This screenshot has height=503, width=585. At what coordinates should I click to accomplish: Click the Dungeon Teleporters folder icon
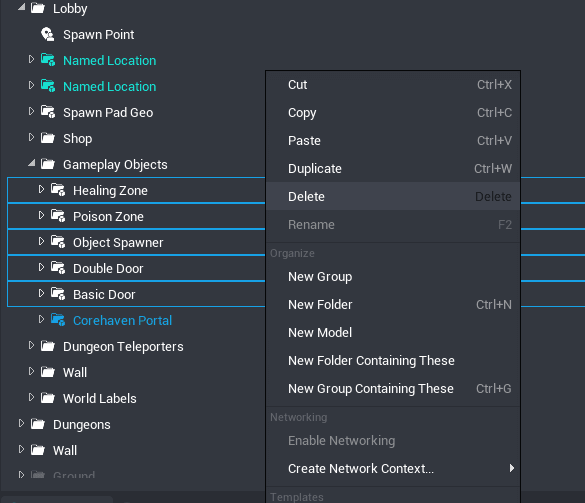point(48,346)
